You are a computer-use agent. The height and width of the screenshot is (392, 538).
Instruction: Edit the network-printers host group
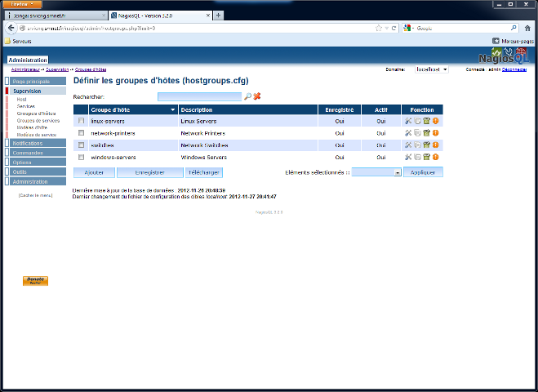point(408,133)
